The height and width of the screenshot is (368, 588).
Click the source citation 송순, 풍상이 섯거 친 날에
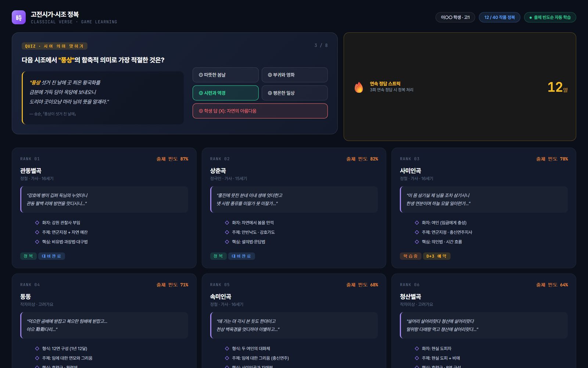53,114
